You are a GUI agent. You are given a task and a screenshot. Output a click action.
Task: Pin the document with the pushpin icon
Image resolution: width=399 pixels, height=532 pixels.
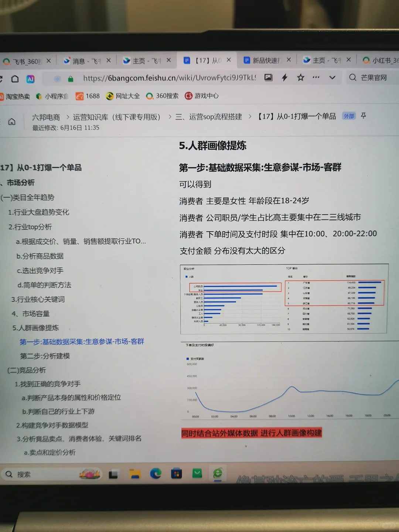click(x=364, y=116)
